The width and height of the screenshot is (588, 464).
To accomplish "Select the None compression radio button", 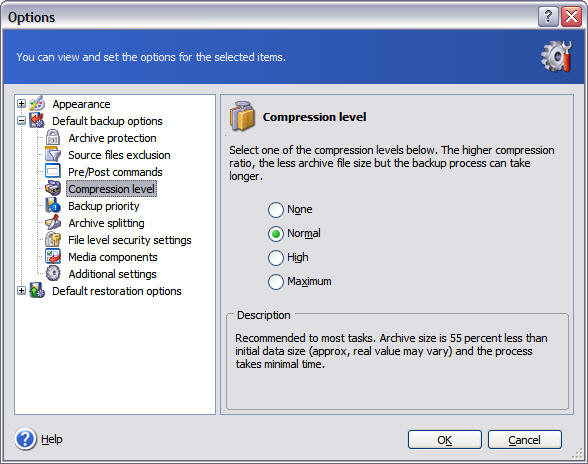I will click(276, 210).
